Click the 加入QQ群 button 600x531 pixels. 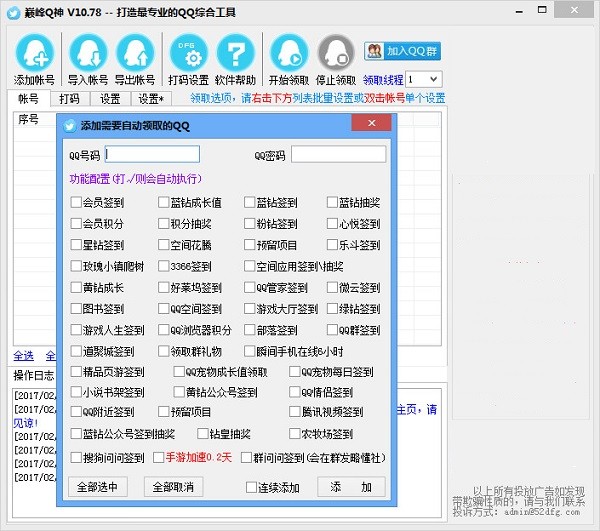pyautogui.click(x=402, y=51)
